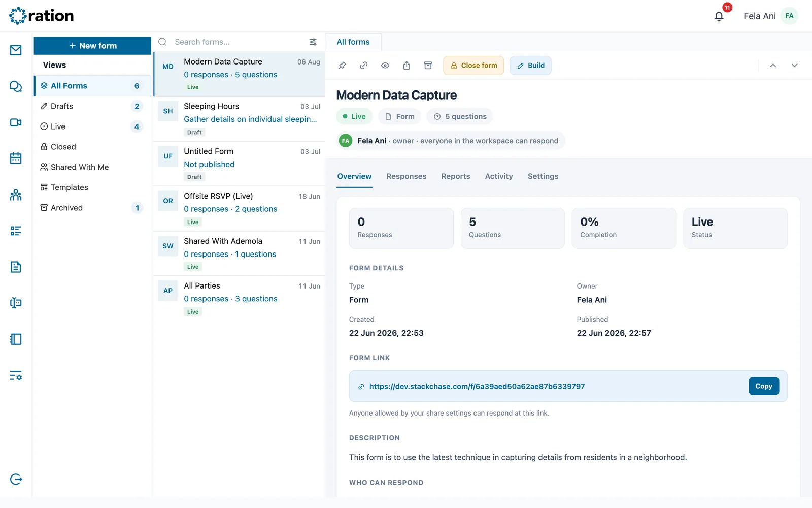Click the Fela Ani owner chip

click(451, 141)
